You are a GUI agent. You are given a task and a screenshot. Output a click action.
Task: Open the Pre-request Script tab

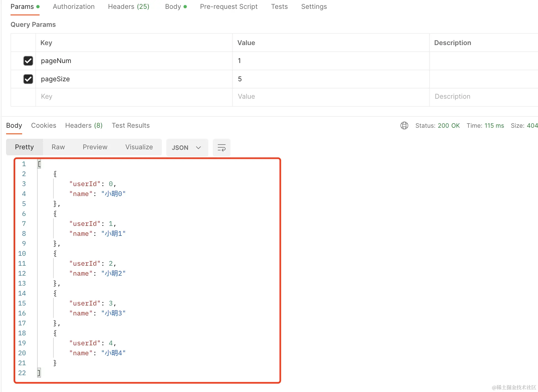click(x=229, y=6)
